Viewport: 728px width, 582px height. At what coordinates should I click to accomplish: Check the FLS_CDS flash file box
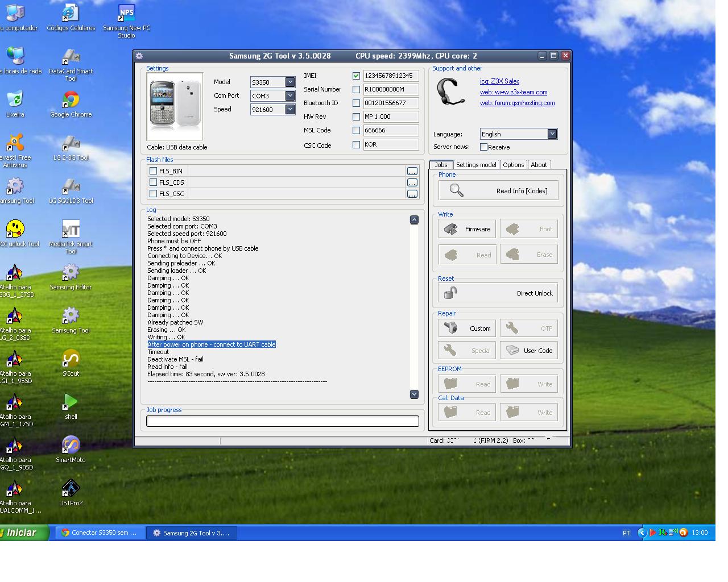click(153, 182)
